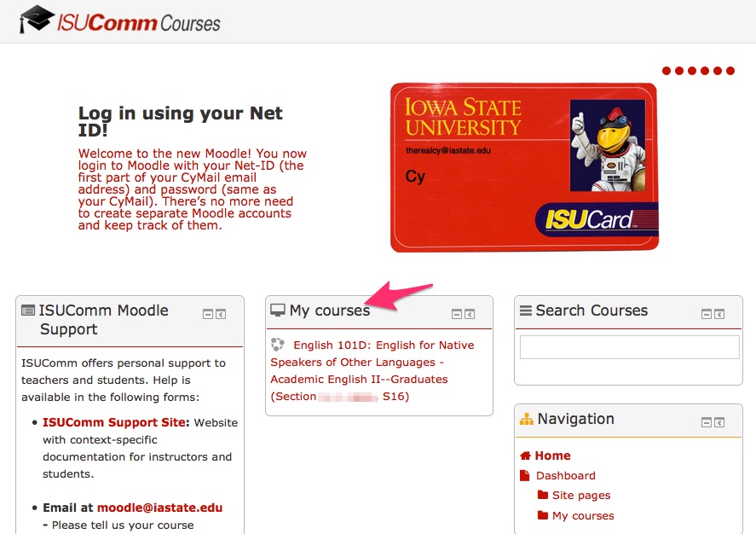Click the folder icon beside Site pages
Screen dimensions: 756x534
543,495
